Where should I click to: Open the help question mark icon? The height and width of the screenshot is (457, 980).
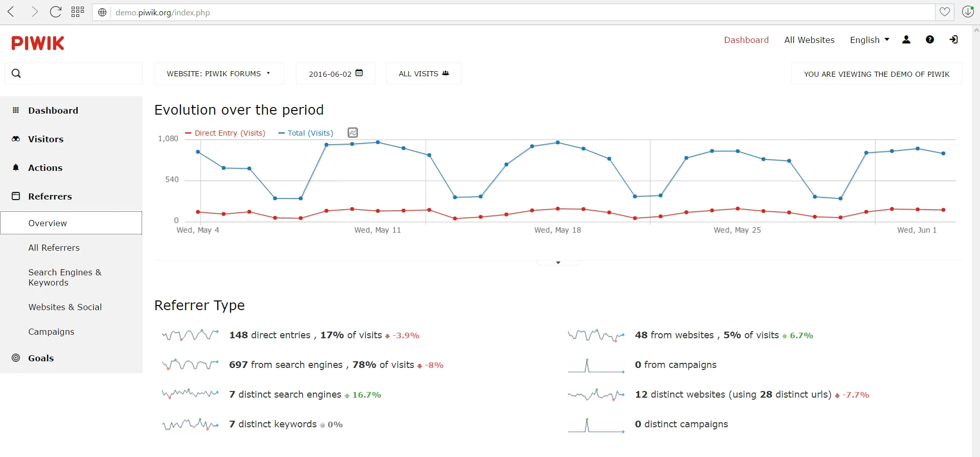929,39
